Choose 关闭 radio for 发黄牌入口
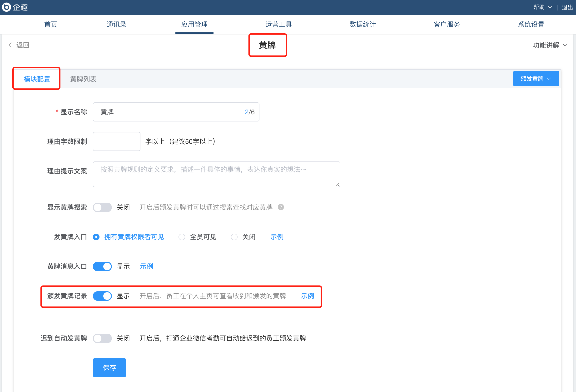Viewport: 576px width, 392px height. tap(234, 237)
